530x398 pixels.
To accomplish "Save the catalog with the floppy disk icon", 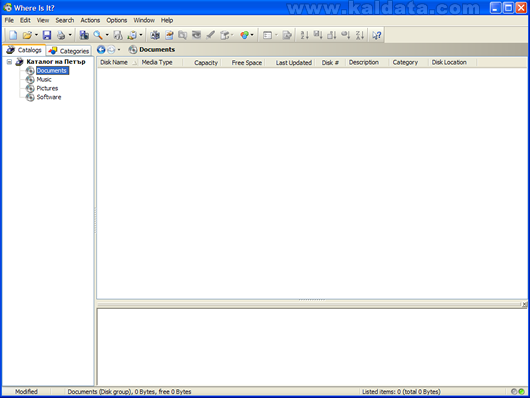I will 47,35.
